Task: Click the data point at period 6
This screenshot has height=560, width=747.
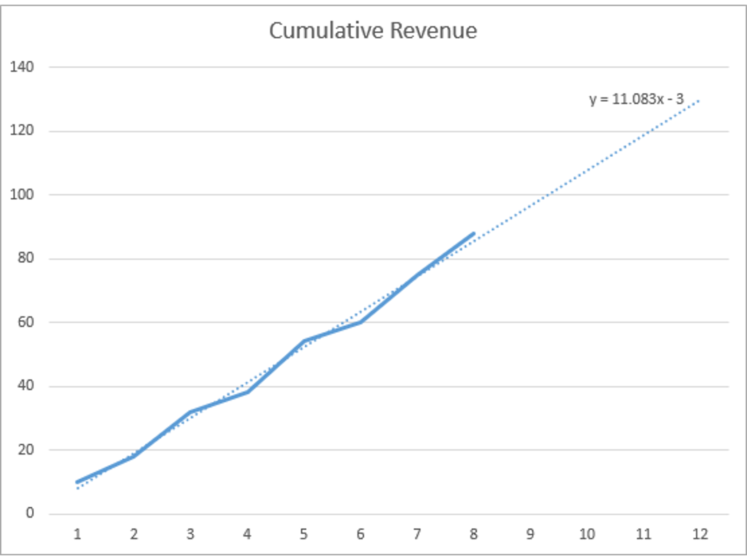Action: coord(360,322)
